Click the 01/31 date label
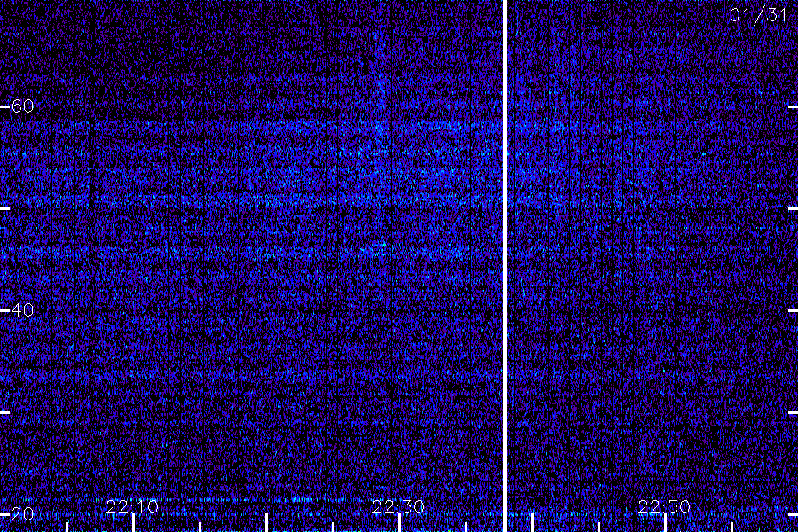 click(x=758, y=15)
